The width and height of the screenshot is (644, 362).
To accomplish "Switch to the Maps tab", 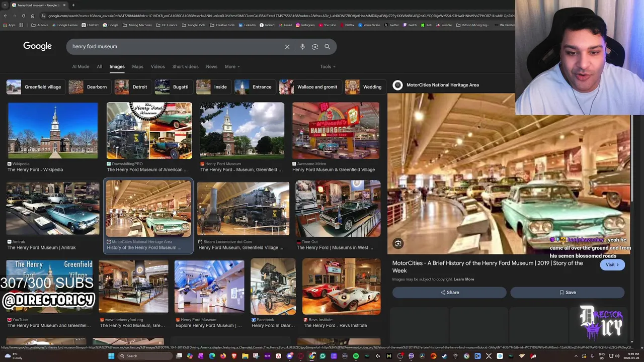I will tap(137, 66).
